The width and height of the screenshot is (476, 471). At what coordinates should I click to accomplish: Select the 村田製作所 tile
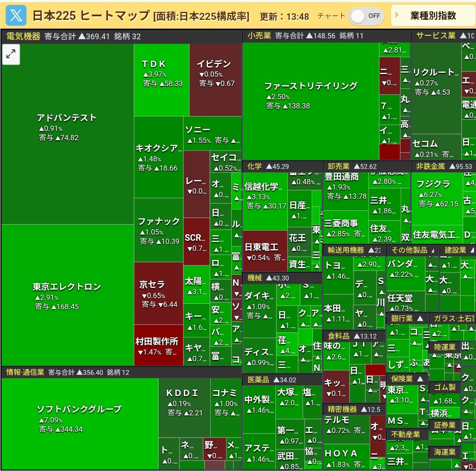point(159,345)
